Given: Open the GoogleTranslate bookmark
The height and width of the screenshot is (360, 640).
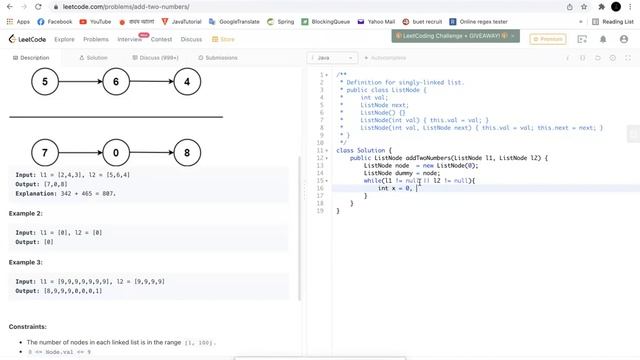Looking at the screenshot, I should coord(234,22).
